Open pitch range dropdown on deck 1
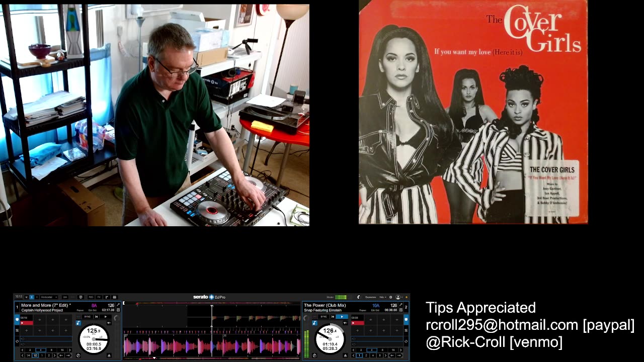 pyautogui.click(x=109, y=323)
